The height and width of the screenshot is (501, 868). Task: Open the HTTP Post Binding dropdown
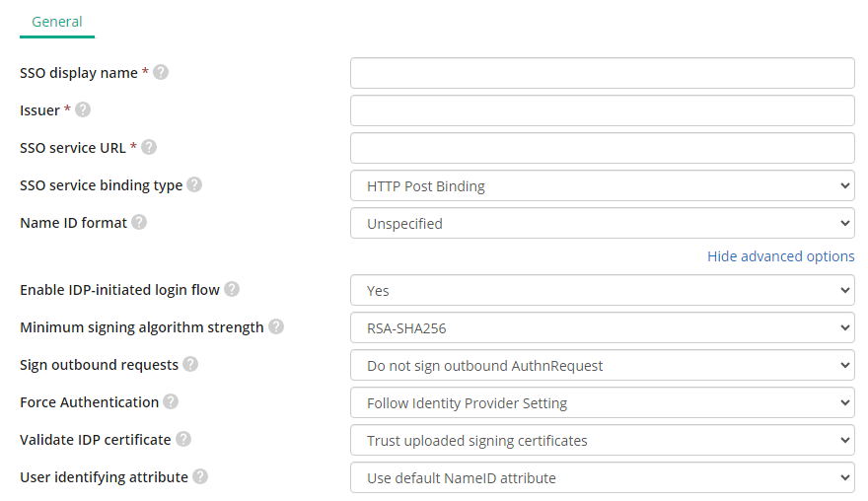[x=603, y=186]
